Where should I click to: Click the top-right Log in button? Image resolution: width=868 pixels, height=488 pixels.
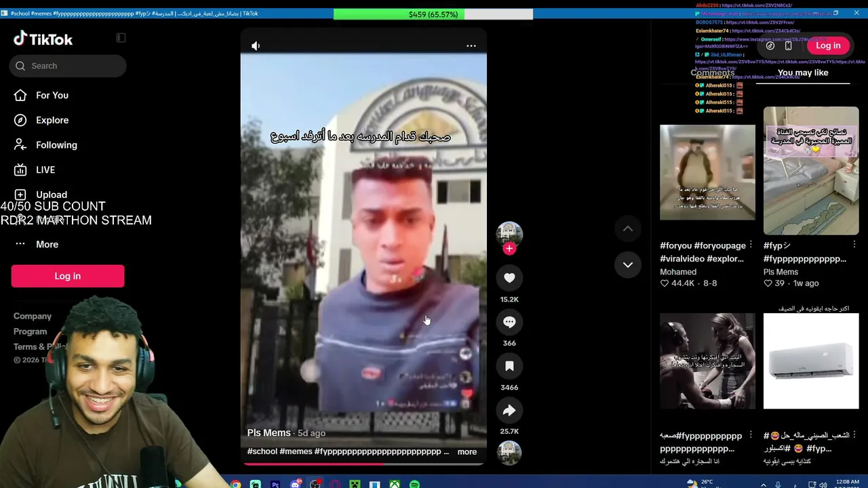tap(828, 45)
